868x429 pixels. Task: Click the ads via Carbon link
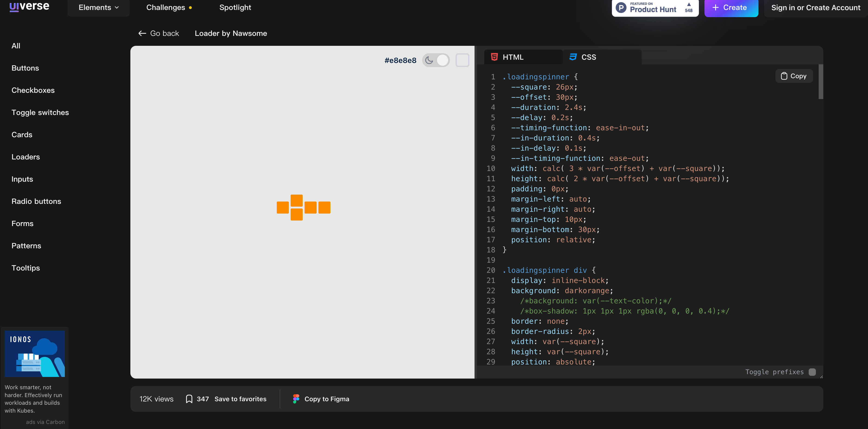(45, 422)
